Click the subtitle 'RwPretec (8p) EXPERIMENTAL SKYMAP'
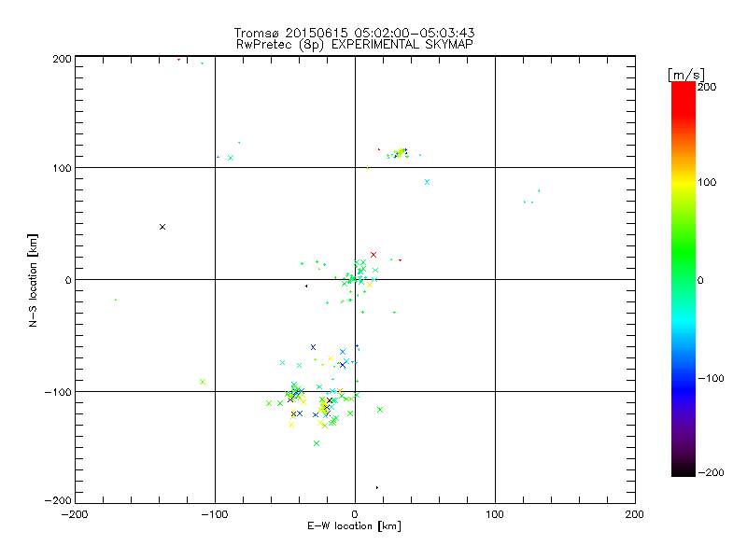The image size is (747, 560). click(x=355, y=45)
